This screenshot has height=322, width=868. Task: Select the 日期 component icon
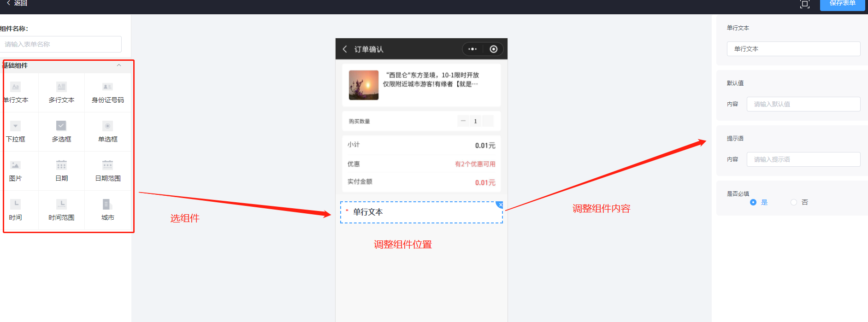pos(61,165)
